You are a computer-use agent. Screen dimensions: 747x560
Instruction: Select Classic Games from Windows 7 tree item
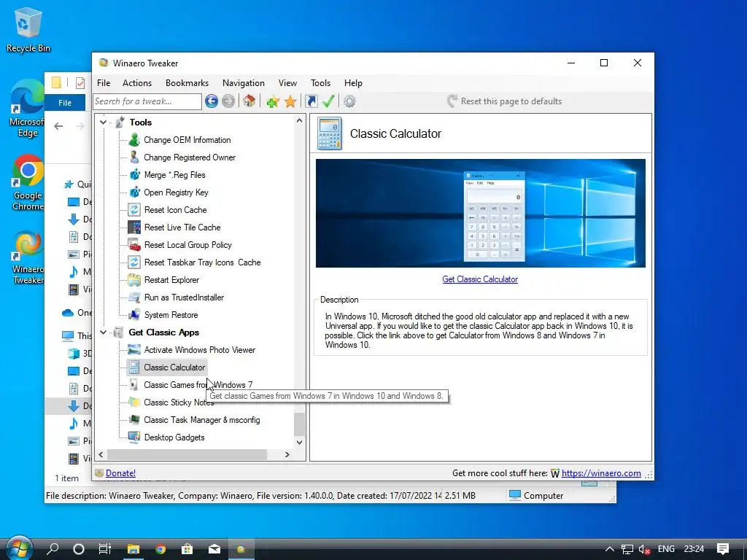[x=198, y=385]
